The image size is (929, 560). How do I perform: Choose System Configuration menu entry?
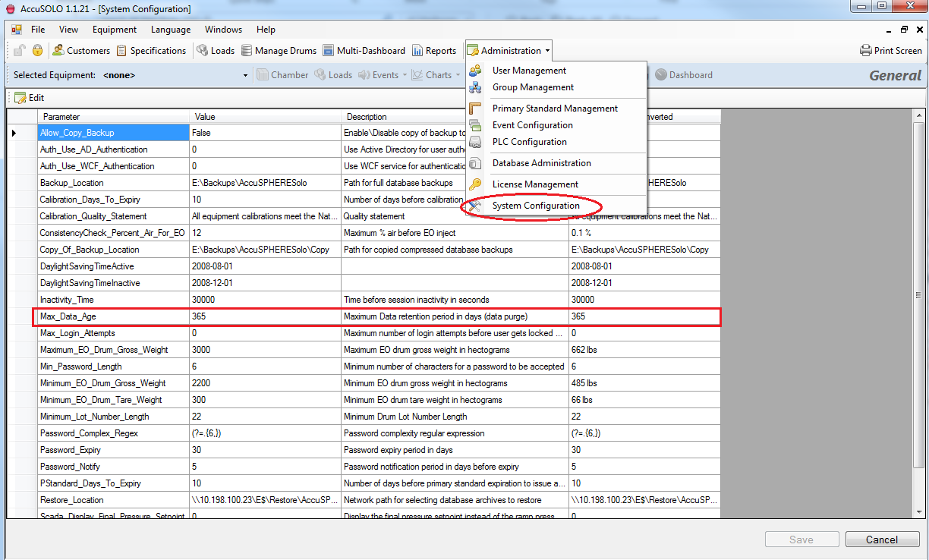point(536,206)
